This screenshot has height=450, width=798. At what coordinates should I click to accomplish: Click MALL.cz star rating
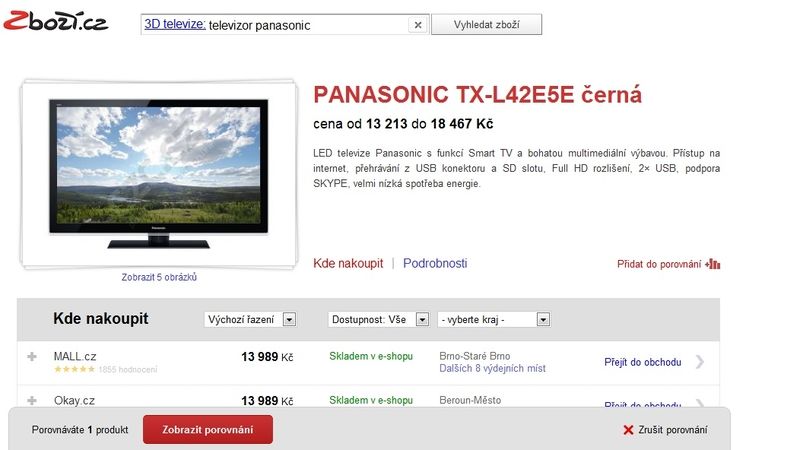[74, 369]
